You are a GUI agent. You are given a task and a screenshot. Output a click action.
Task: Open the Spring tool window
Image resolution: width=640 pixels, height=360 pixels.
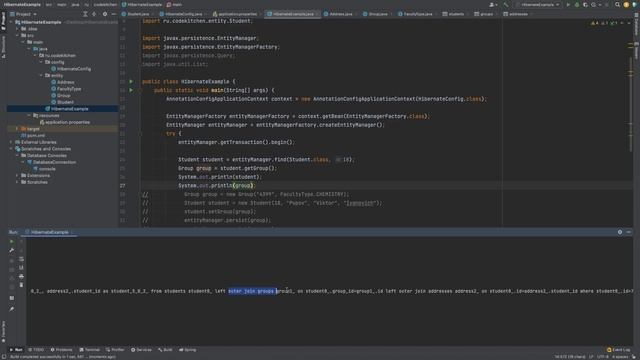pos(187,350)
